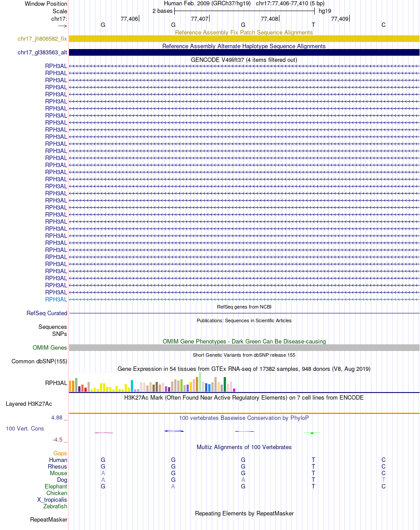Select the Scale label
The width and height of the screenshot is (420, 530).
(60, 11)
